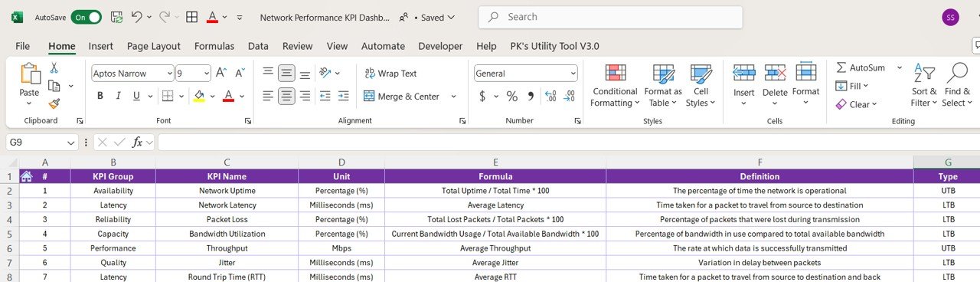Click the Increase Decimal icon
Viewport: 980px width, 282px height.
[x=550, y=97]
